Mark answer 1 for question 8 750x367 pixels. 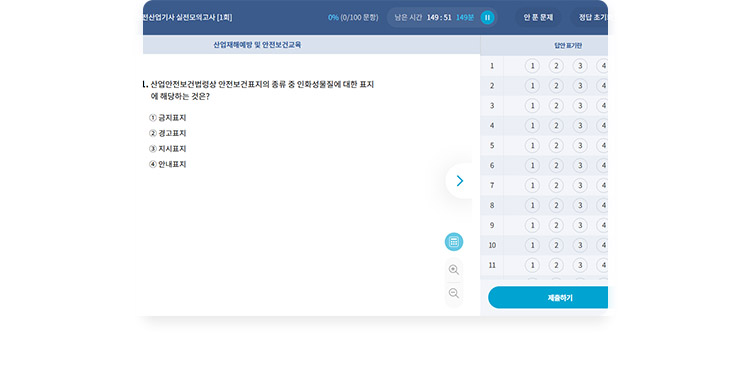532,205
